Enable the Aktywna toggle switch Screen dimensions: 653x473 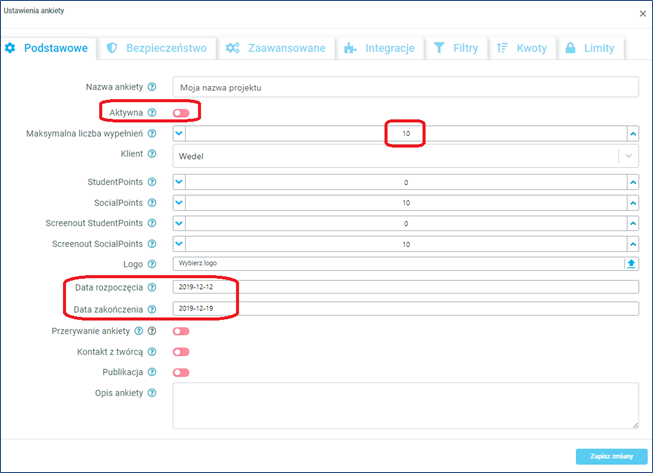(181, 113)
